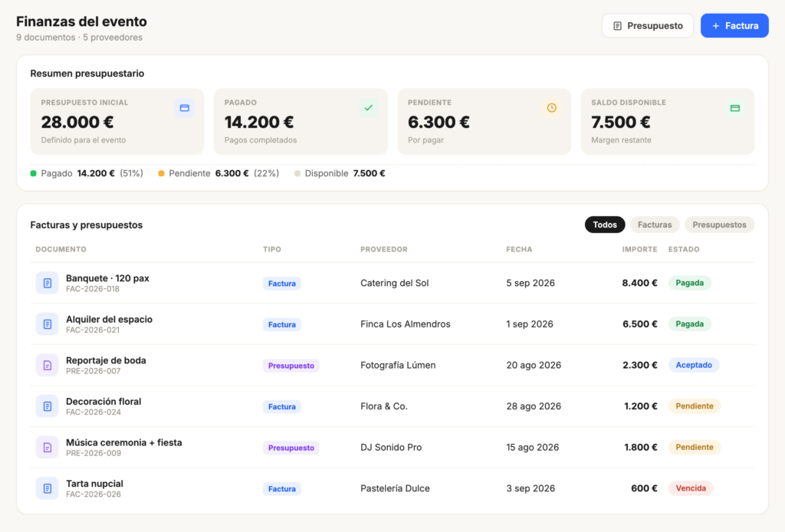Click the Presupuesto button in header
The image size is (785, 532).
[647, 25]
